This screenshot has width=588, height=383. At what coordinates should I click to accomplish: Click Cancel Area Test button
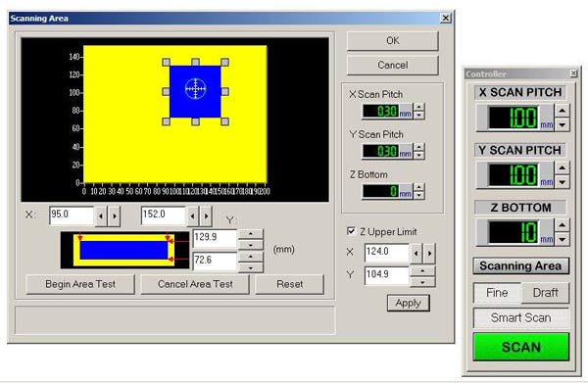point(195,284)
